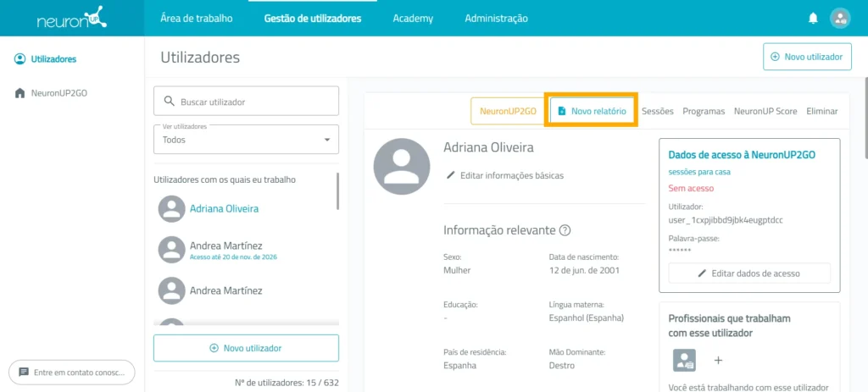Click the birth date 12 de jun. de 2001
Screen dimensions: 868x392
click(584, 271)
